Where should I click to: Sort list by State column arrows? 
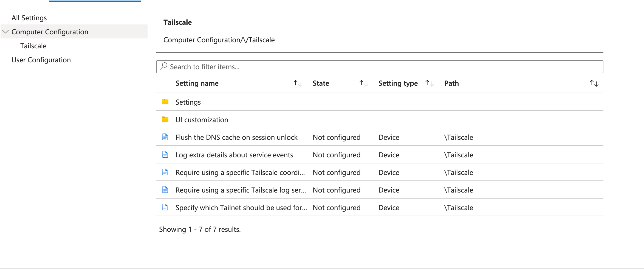[x=363, y=83]
